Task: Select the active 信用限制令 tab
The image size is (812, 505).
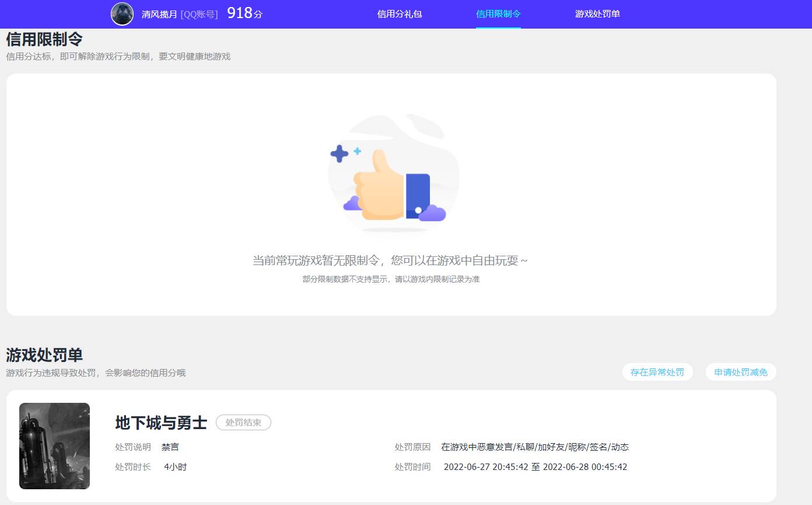Action: pos(498,13)
